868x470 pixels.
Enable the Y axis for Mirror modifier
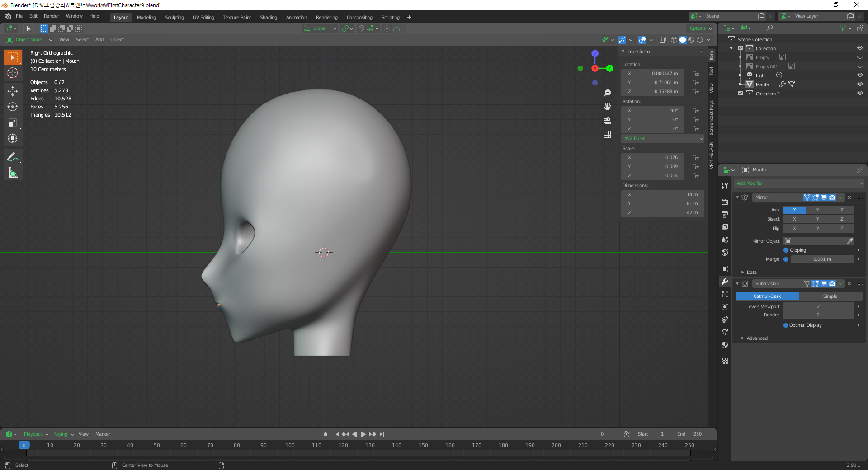pos(817,210)
